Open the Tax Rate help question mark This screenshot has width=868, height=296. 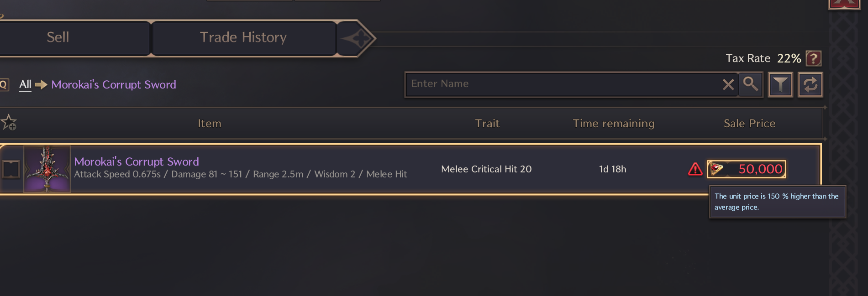click(x=814, y=58)
